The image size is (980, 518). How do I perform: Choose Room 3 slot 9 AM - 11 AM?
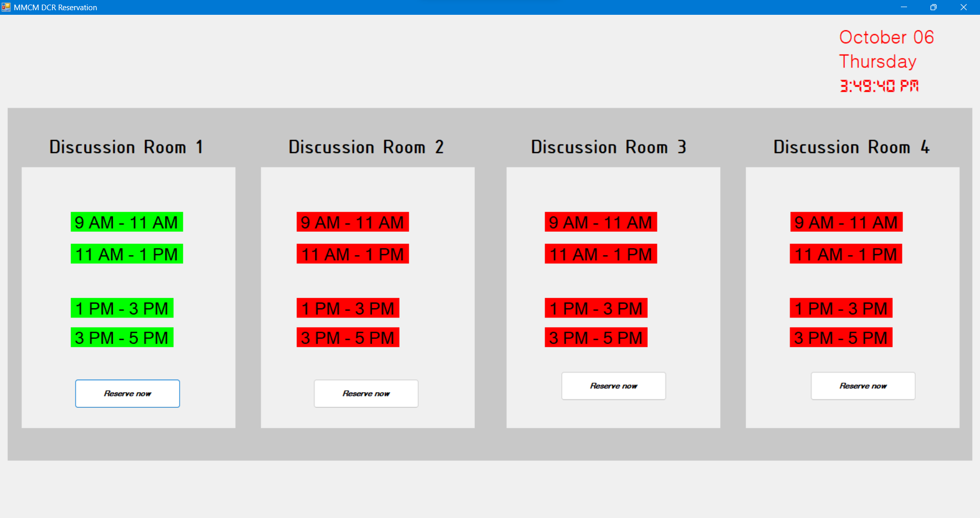coord(601,222)
